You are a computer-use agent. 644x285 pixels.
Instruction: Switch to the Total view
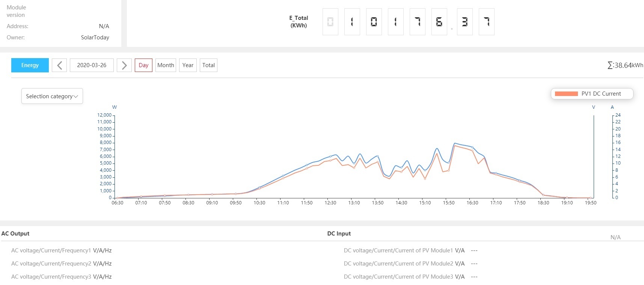pos(208,65)
